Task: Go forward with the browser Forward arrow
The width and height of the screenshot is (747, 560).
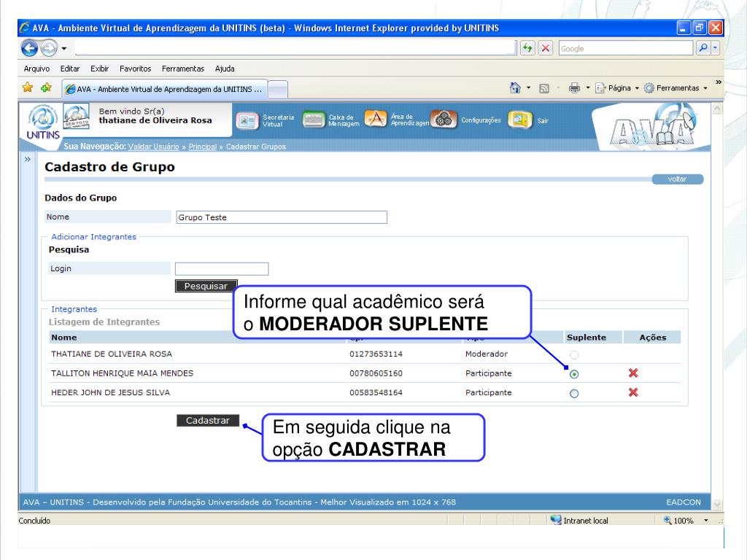Action: click(x=49, y=47)
